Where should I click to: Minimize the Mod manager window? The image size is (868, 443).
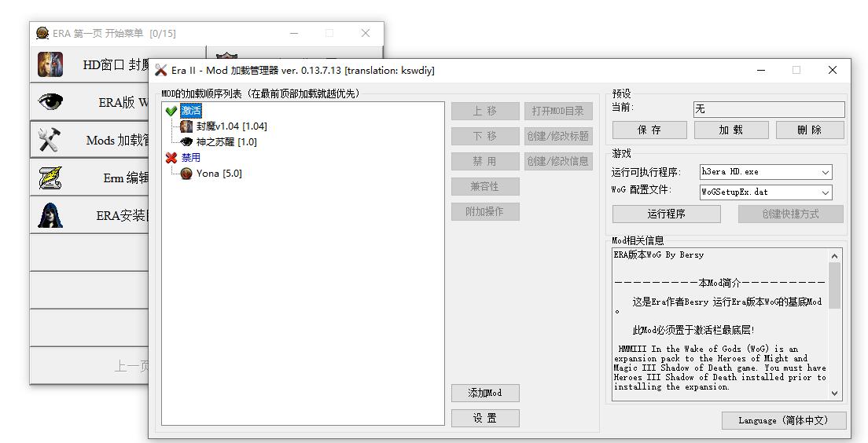[761, 70]
